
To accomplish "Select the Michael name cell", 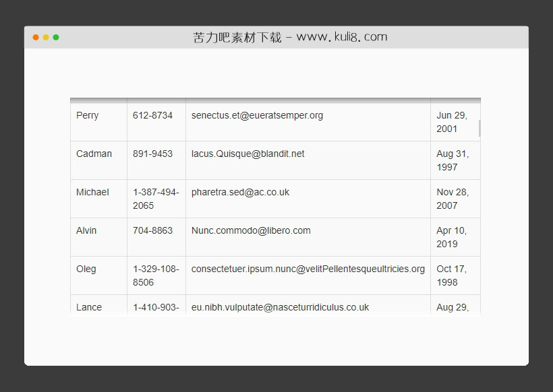I will [x=92, y=192].
